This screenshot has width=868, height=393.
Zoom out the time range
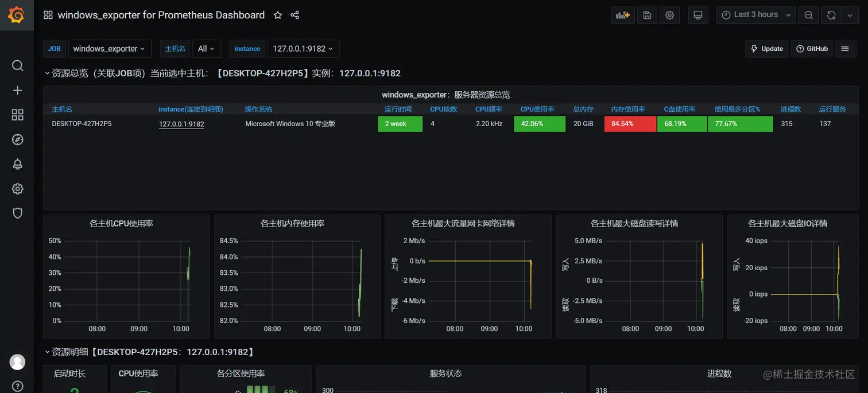coord(809,15)
